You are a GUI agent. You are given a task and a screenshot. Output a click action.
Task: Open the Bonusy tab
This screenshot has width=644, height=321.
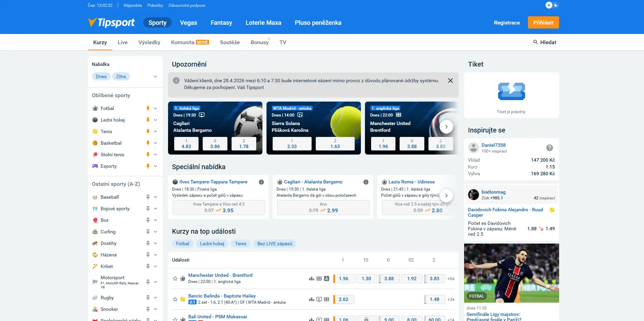(260, 42)
